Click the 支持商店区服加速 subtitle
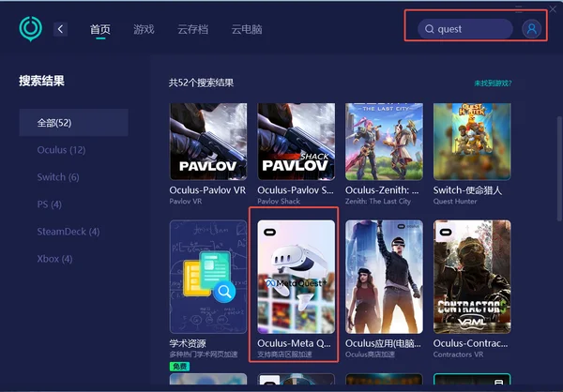 (x=284, y=354)
